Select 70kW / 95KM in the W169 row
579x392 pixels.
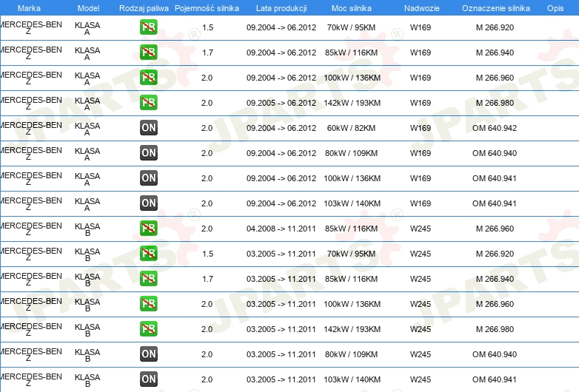click(x=351, y=27)
